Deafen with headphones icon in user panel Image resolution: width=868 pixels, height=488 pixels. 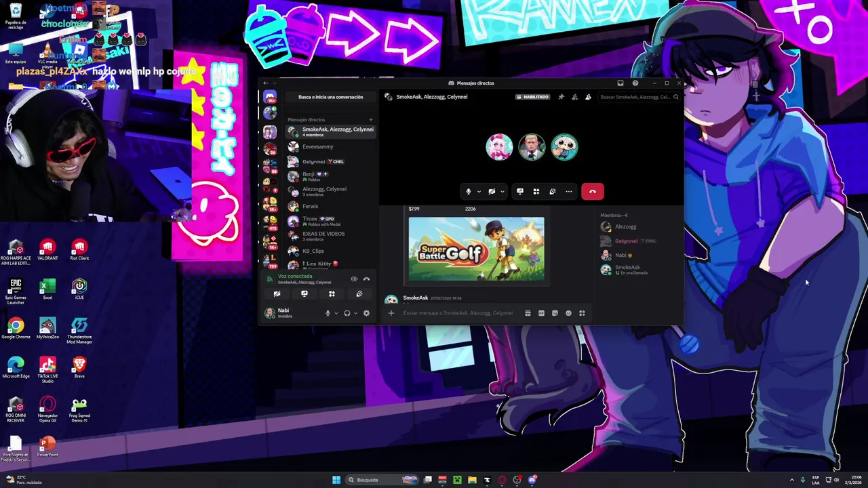pos(347,313)
